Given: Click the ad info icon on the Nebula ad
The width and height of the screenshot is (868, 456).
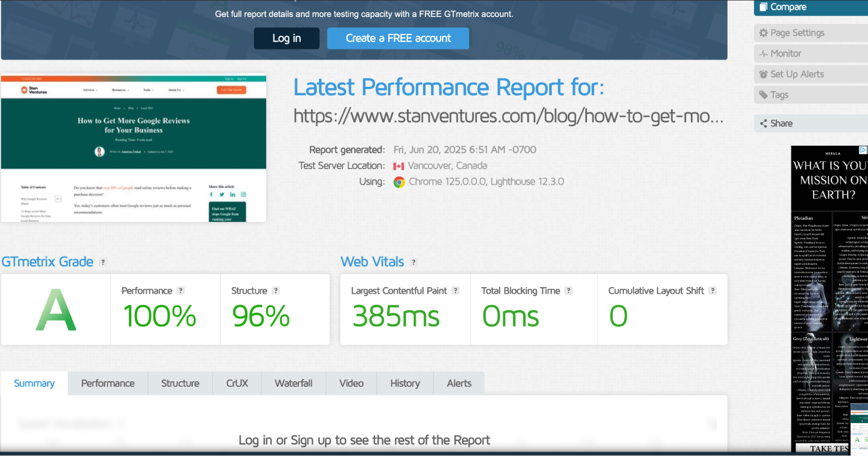Looking at the screenshot, I should [863, 150].
